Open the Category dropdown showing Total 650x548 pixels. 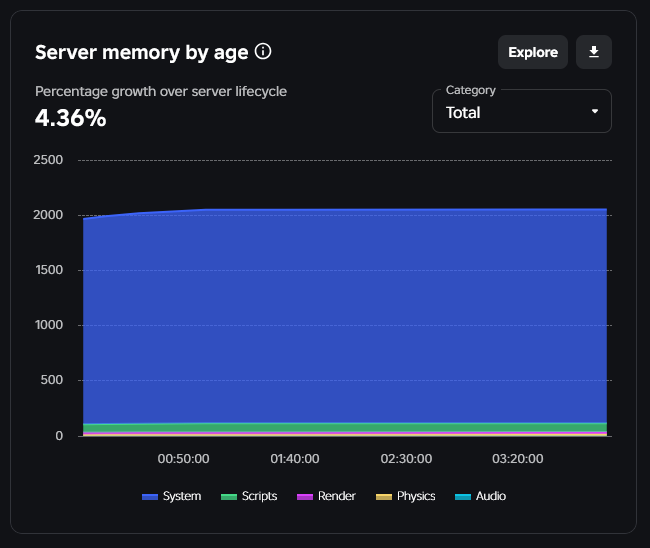click(521, 111)
